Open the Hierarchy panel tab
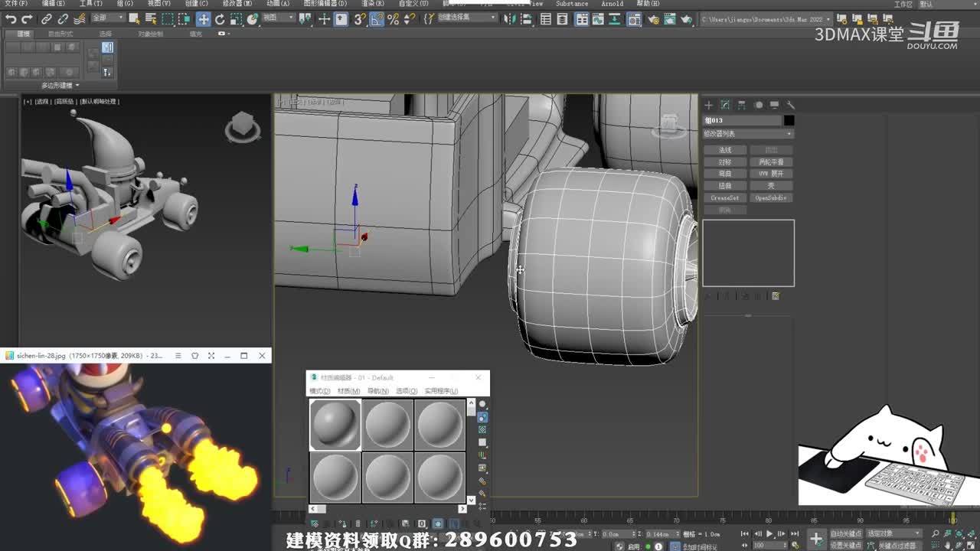Screen dimensions: 980x551 [x=742, y=105]
